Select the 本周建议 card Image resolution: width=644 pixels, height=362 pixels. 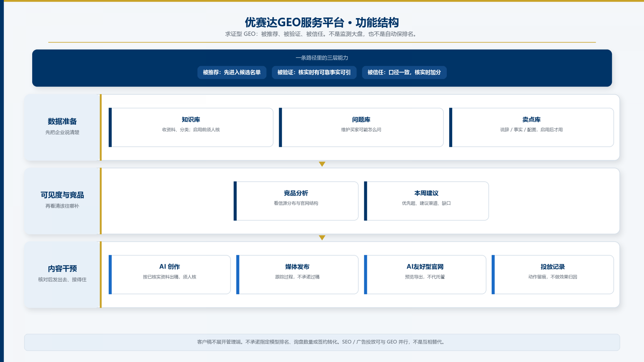(426, 201)
